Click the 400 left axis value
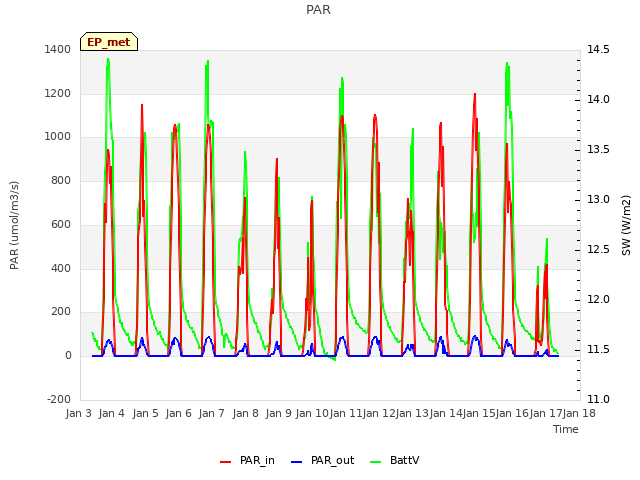Viewport: 640px width, 480px height. pyautogui.click(x=61, y=268)
